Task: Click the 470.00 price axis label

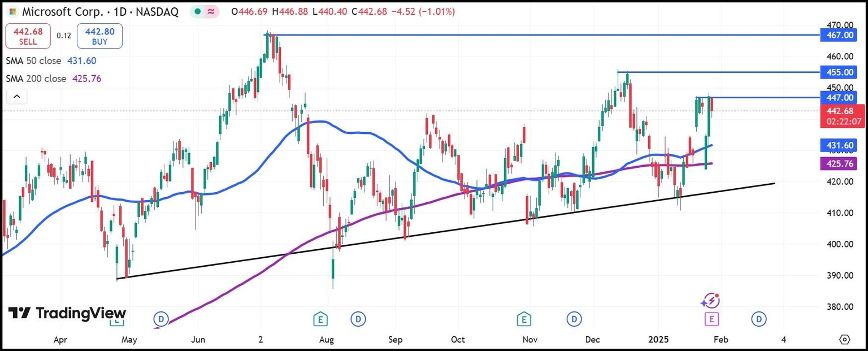Action: [839, 25]
